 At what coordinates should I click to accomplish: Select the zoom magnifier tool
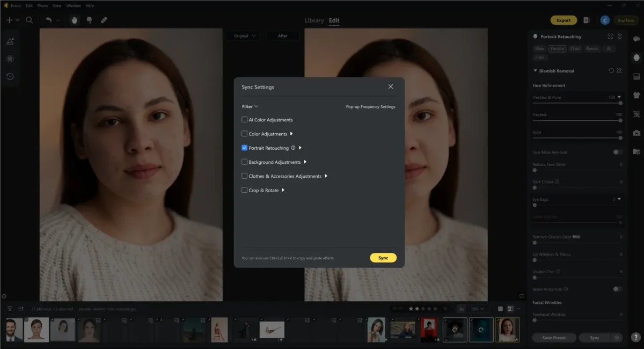pyautogui.click(x=30, y=20)
